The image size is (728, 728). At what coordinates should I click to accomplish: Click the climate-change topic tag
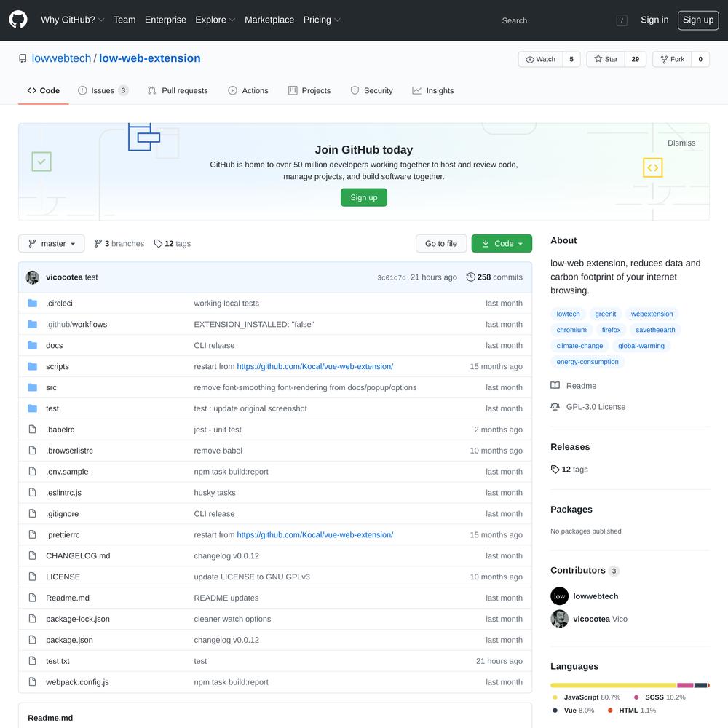pos(580,346)
